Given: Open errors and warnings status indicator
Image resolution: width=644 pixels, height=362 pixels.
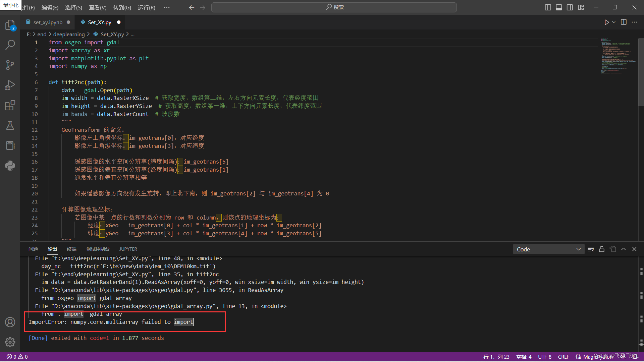Looking at the screenshot, I should 17,357.
